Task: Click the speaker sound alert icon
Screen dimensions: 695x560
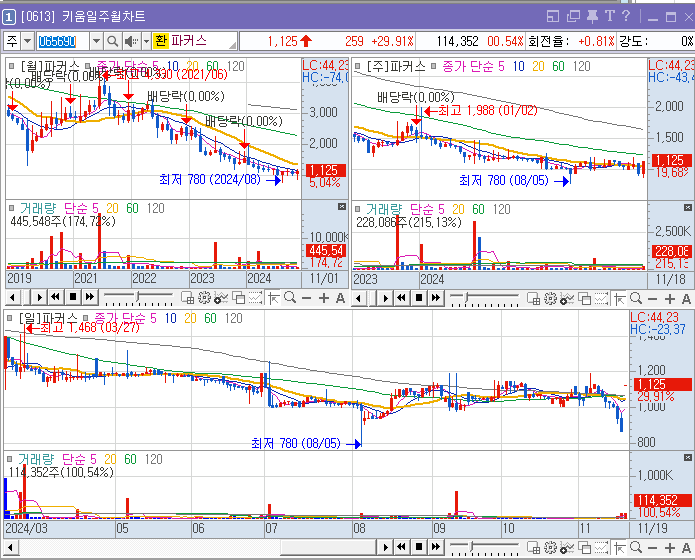Action: coord(130,42)
